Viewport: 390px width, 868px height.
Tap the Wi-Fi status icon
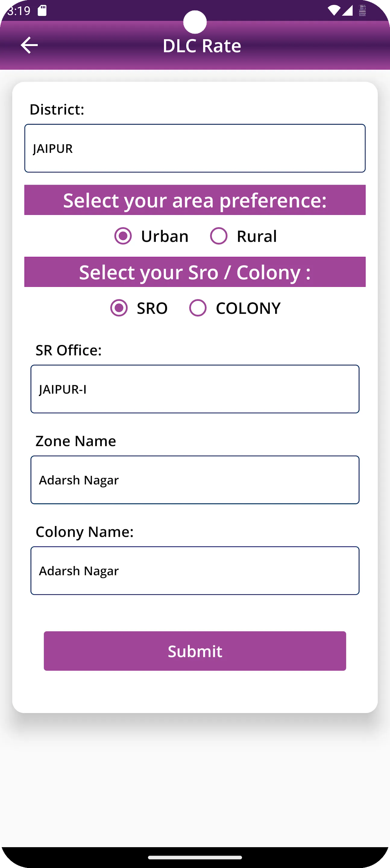(335, 11)
